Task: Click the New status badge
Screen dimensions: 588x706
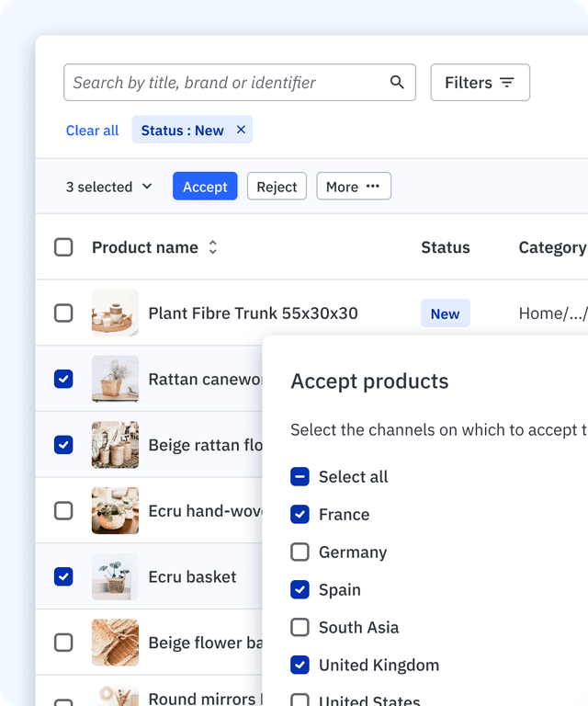Action: (446, 313)
